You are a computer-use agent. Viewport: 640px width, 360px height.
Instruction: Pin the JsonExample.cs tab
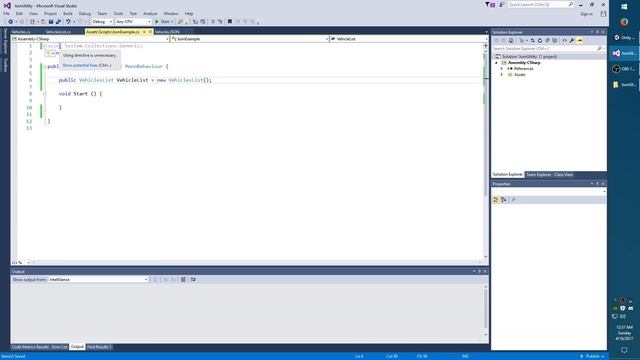pyautogui.click(x=144, y=32)
